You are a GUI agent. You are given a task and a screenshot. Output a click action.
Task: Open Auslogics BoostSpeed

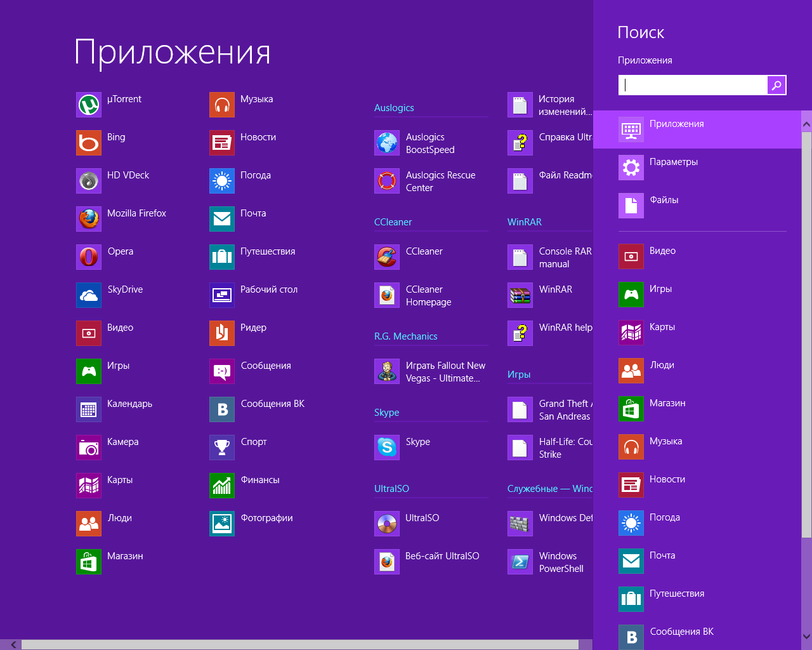tap(387, 143)
